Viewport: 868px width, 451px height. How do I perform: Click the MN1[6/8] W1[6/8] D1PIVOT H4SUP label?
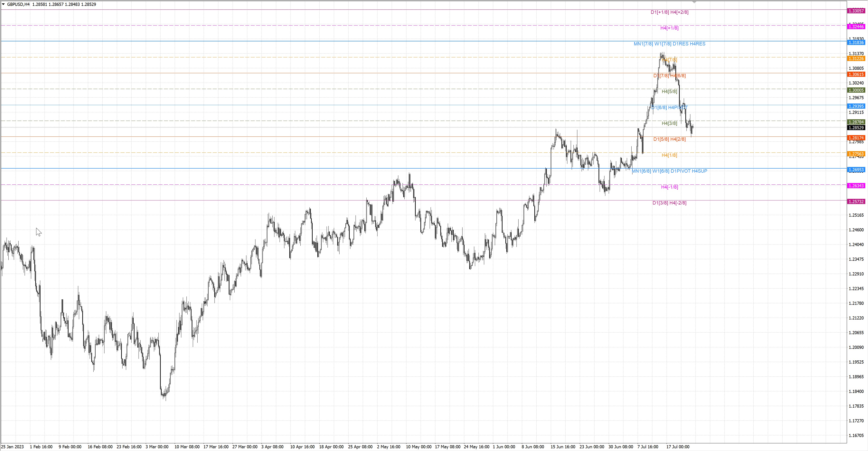[x=669, y=171]
